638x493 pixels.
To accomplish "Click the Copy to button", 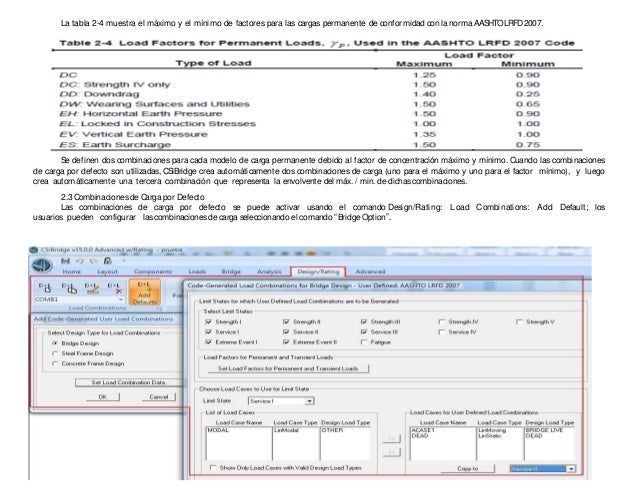I will coord(468,469).
